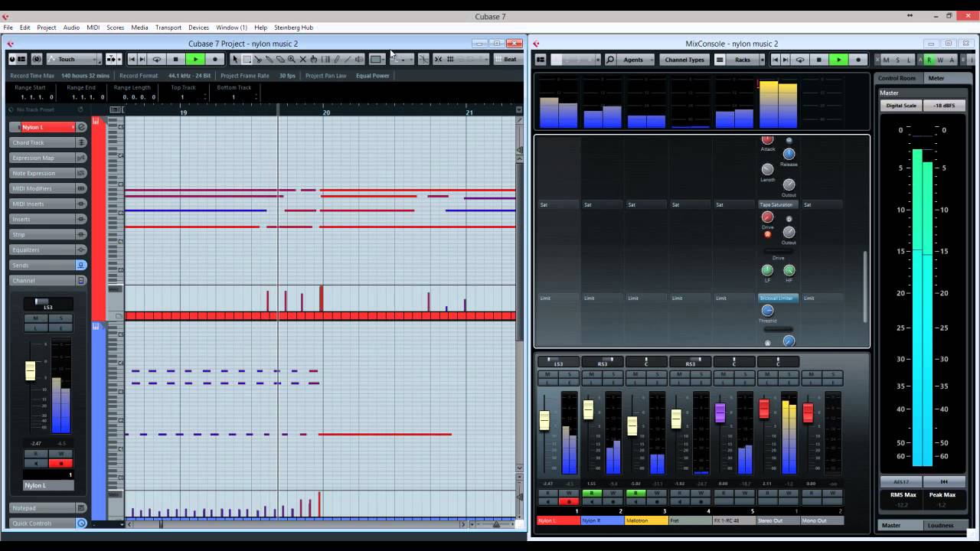Go to previous marker in project toolbar

coord(132,59)
